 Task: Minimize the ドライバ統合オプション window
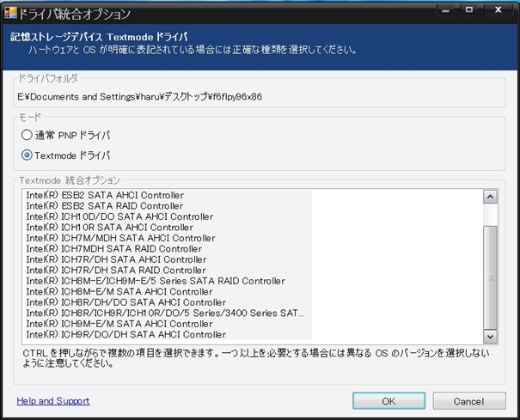[x=446, y=10]
